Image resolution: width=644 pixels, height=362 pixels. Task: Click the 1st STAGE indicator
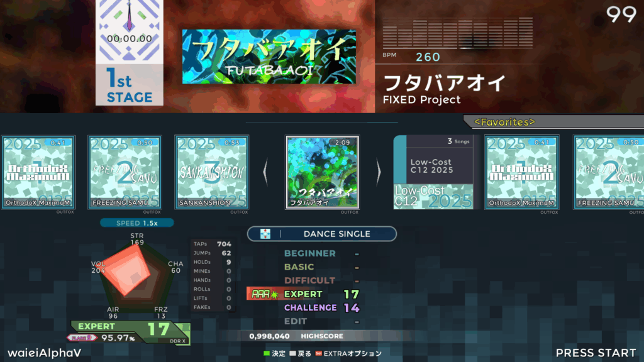130,85
